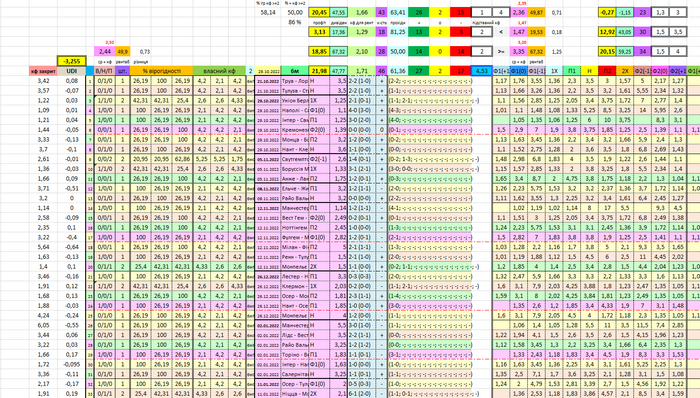Screen dimensions: 700x398
Task: Select the '5,64' closing odds cell
Action: coord(43,247)
